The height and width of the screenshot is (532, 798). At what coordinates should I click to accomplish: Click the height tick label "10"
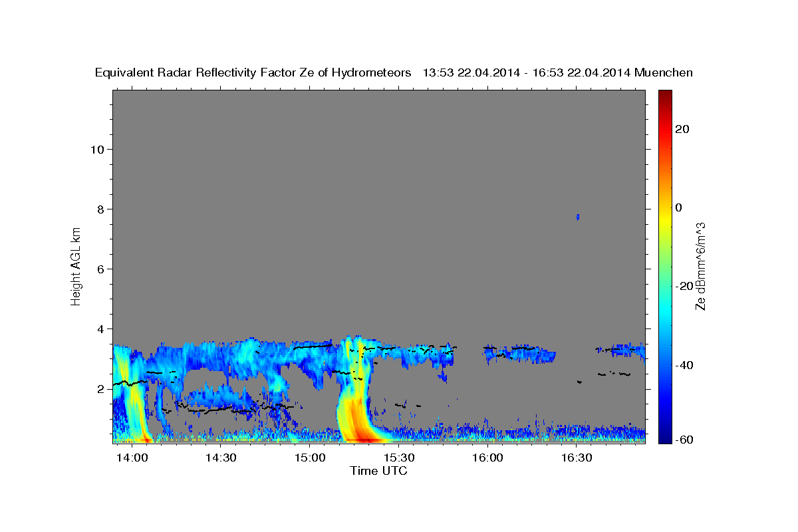(x=98, y=149)
